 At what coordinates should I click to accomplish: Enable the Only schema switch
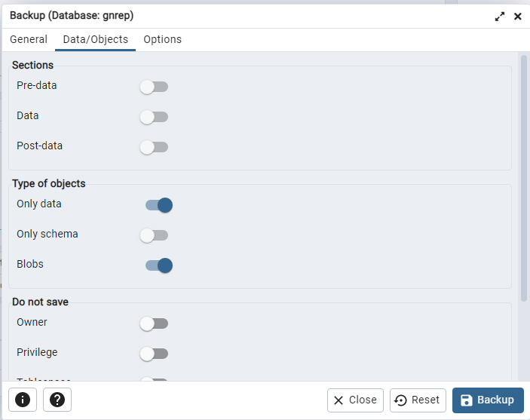(x=154, y=235)
